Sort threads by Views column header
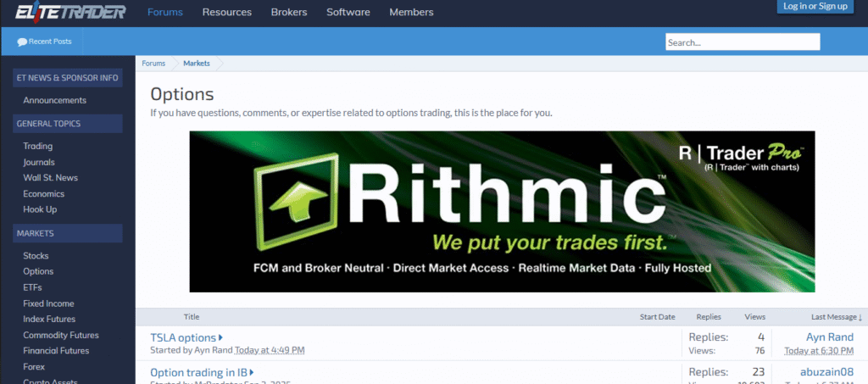Image resolution: width=868 pixels, height=384 pixels. [755, 317]
